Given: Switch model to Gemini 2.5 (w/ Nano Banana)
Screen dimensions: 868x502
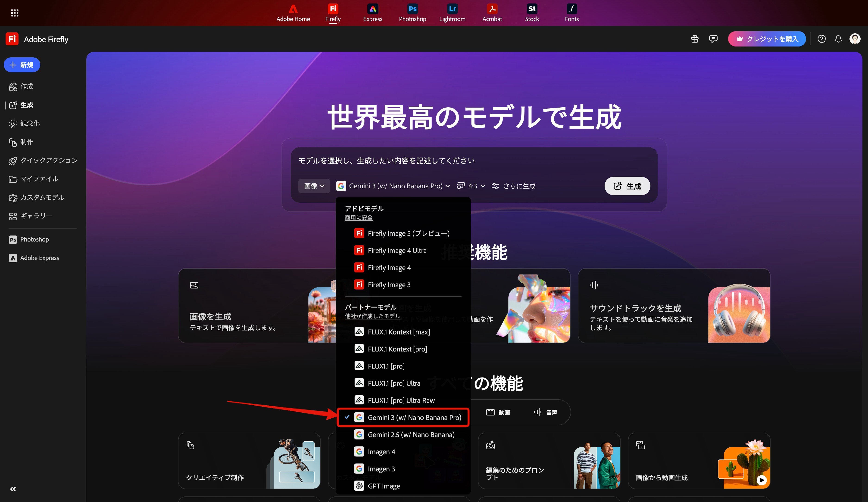Looking at the screenshot, I should click(x=411, y=434).
